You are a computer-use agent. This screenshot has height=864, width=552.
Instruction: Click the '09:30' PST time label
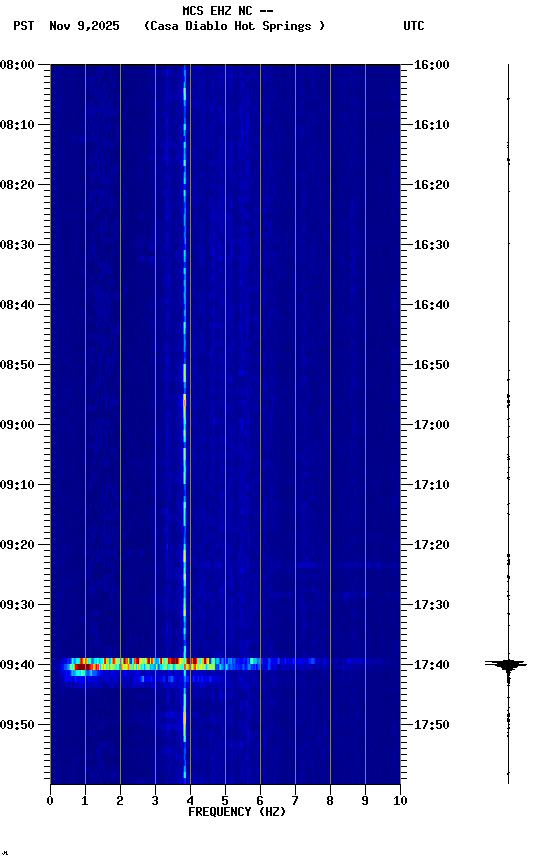pyautogui.click(x=17, y=605)
